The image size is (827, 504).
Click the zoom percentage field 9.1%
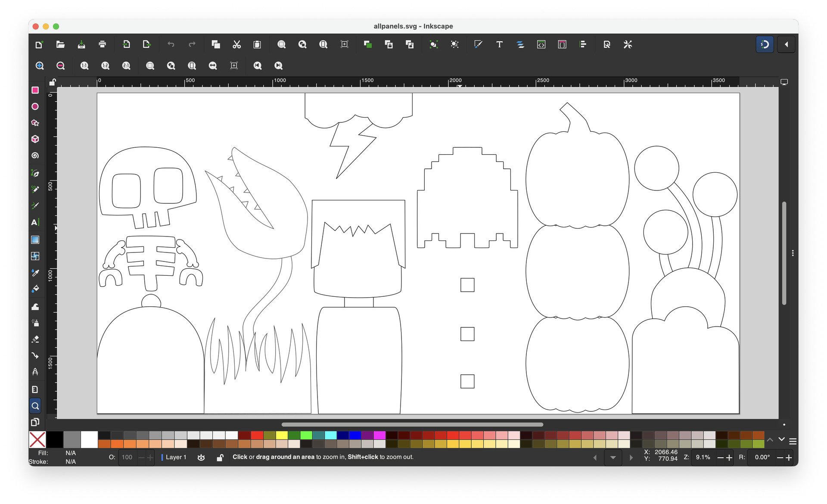click(x=703, y=457)
